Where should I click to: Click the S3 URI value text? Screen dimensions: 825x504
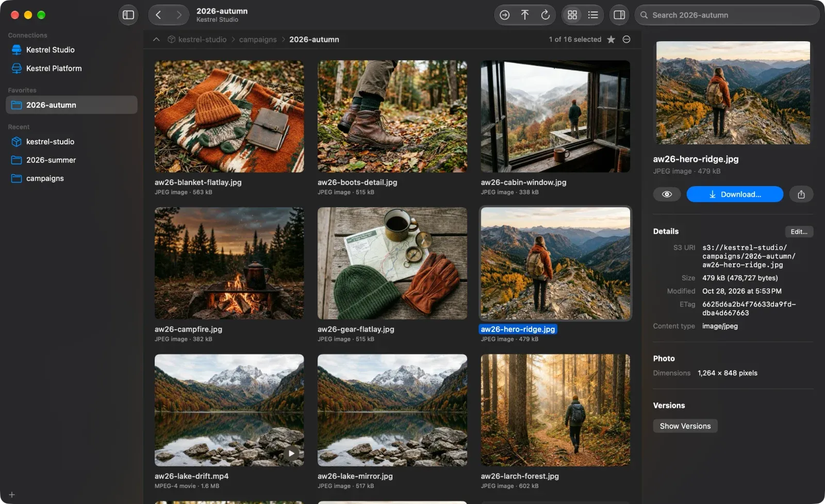pyautogui.click(x=749, y=256)
